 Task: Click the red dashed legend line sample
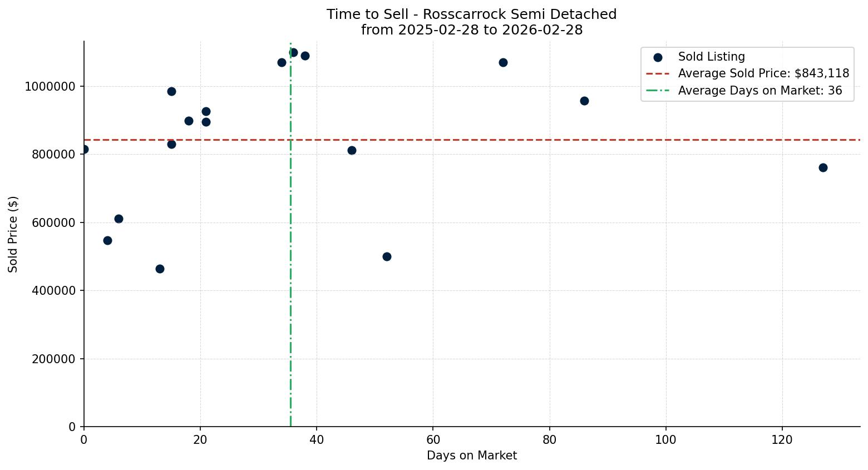(658, 74)
